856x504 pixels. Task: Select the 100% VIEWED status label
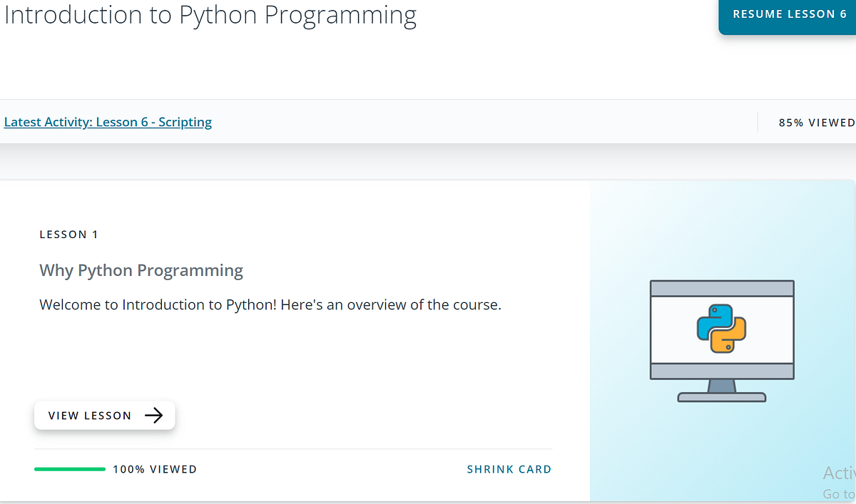(155, 469)
